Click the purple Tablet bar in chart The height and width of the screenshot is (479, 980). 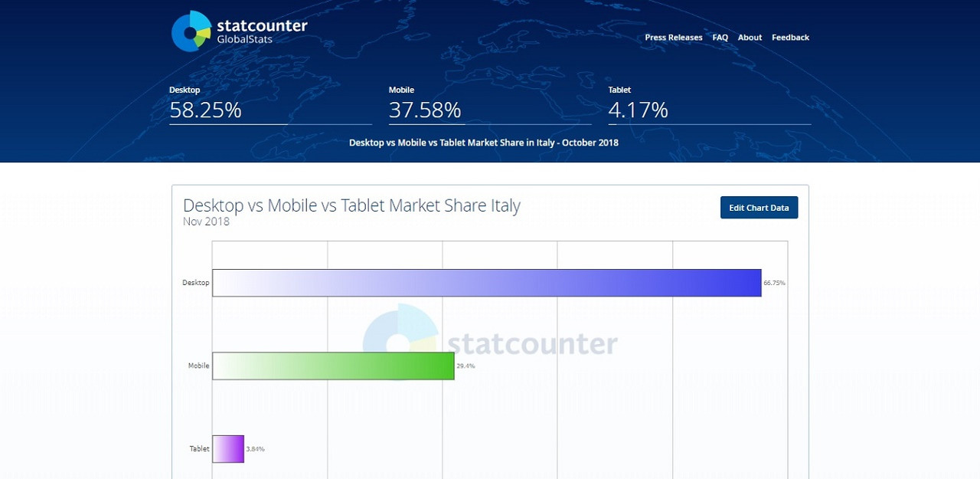click(x=228, y=448)
